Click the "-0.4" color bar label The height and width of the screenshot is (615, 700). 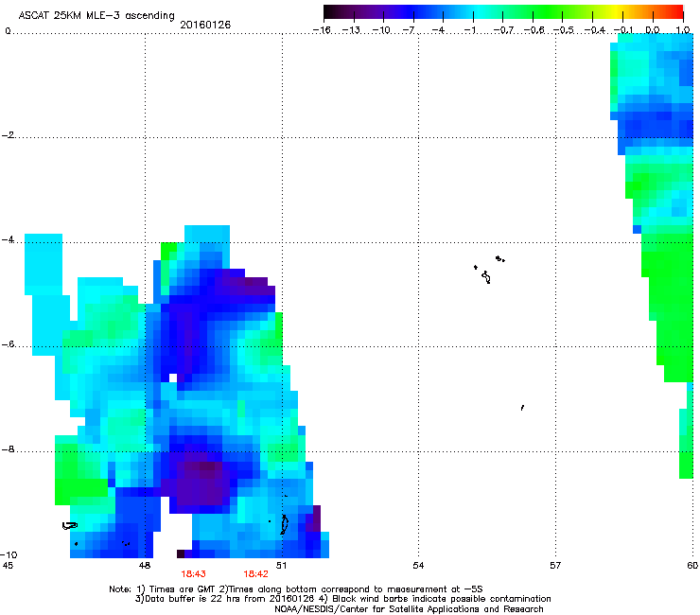tap(594, 30)
